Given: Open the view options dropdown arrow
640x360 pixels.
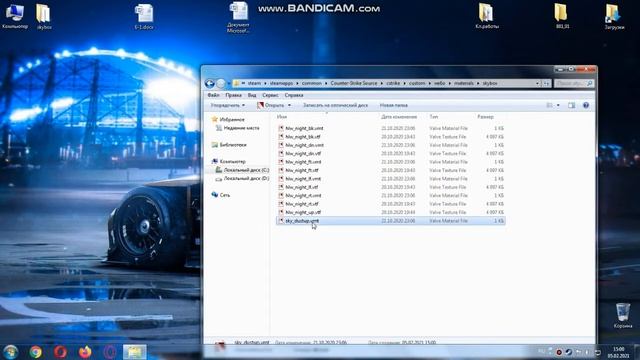Looking at the screenshot, I should coord(558,105).
